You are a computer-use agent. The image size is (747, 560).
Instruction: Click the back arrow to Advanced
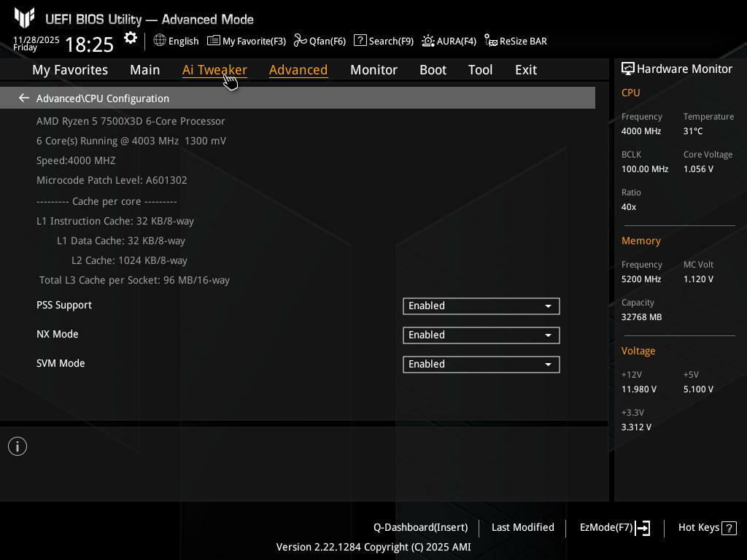(x=24, y=98)
